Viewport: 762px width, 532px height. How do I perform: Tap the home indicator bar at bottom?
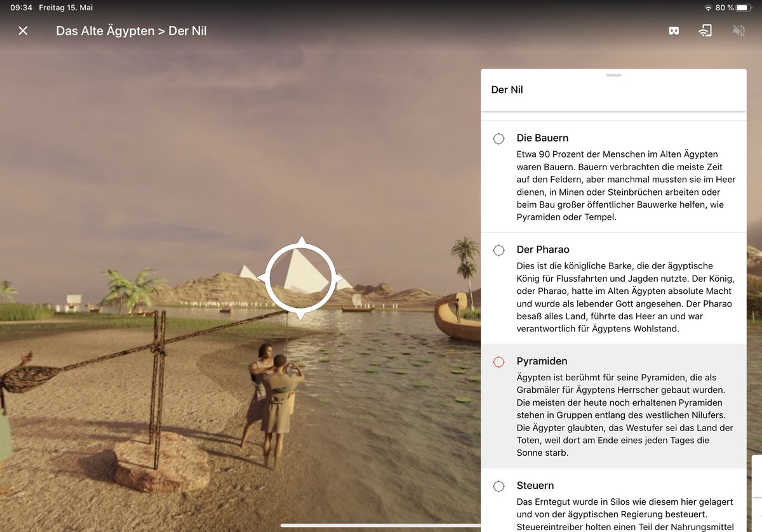pyautogui.click(x=380, y=526)
